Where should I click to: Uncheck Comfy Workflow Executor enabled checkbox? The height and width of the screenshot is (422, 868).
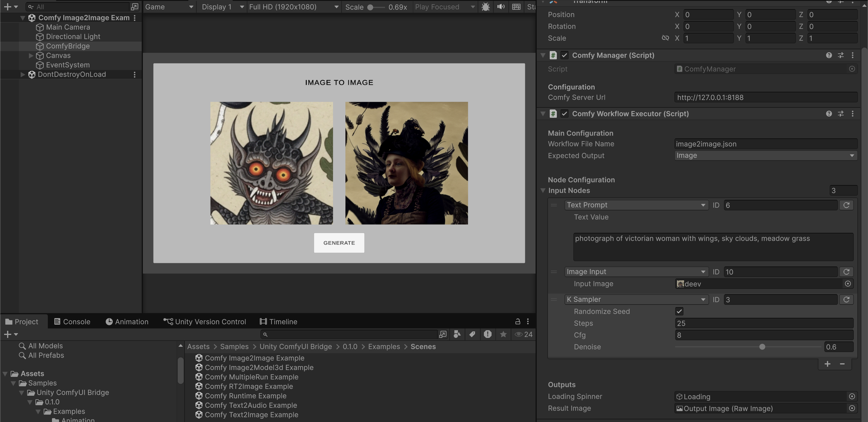tap(564, 114)
